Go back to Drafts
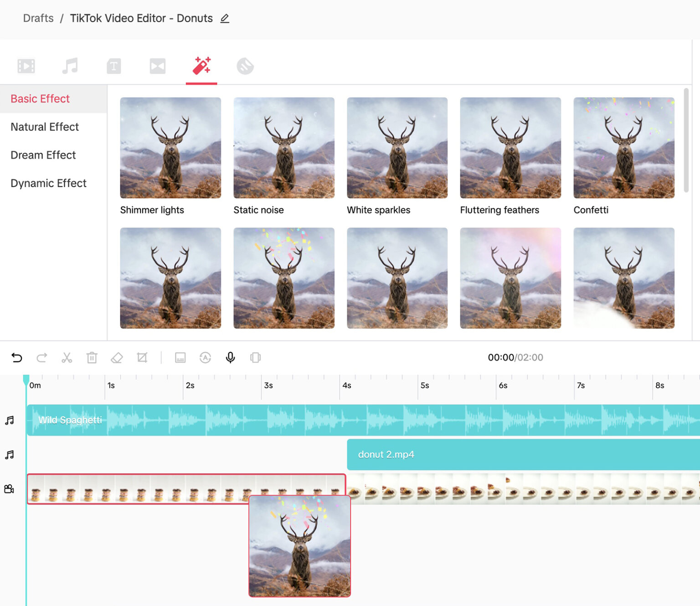The width and height of the screenshot is (700, 606). (x=38, y=18)
